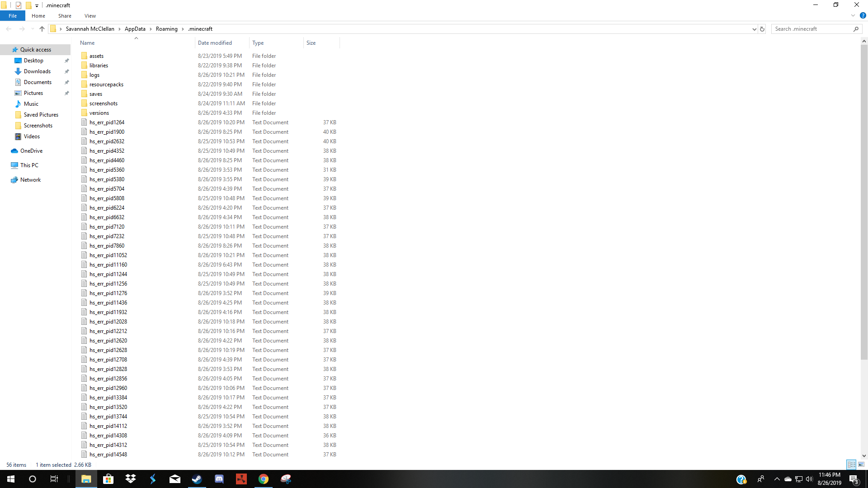Click AppData in the breadcrumb path

[135, 29]
